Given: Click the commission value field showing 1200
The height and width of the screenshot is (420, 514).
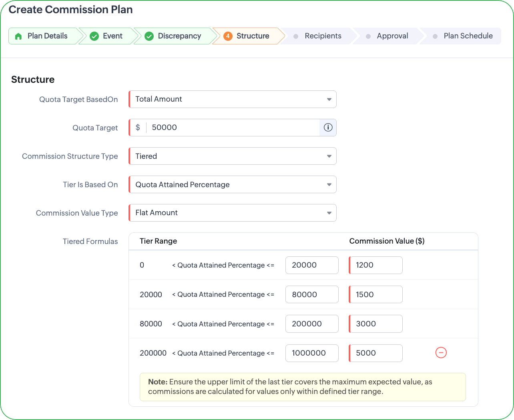Looking at the screenshot, I should [375, 265].
